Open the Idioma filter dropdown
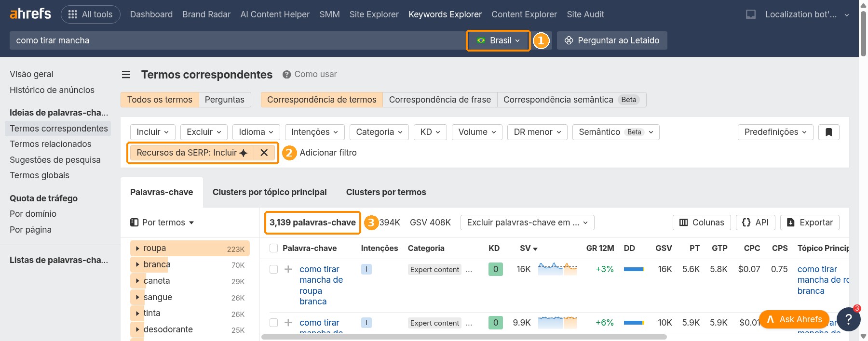This screenshot has height=341, width=868. (256, 132)
